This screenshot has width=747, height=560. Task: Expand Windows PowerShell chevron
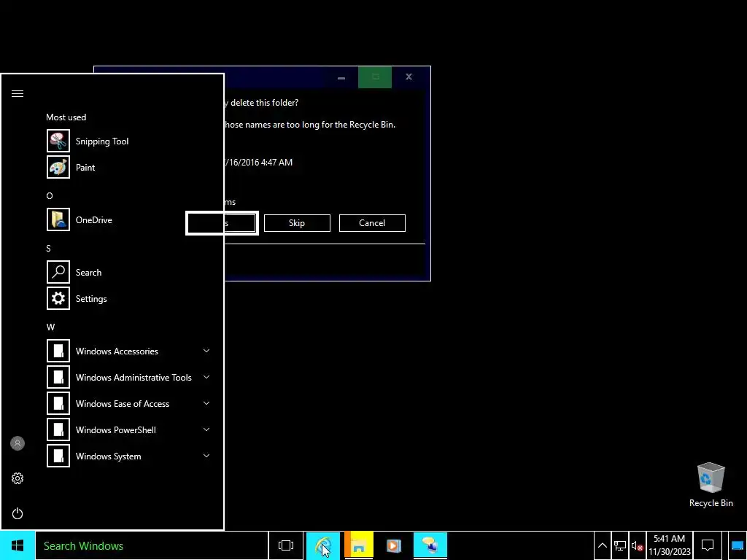tap(206, 429)
